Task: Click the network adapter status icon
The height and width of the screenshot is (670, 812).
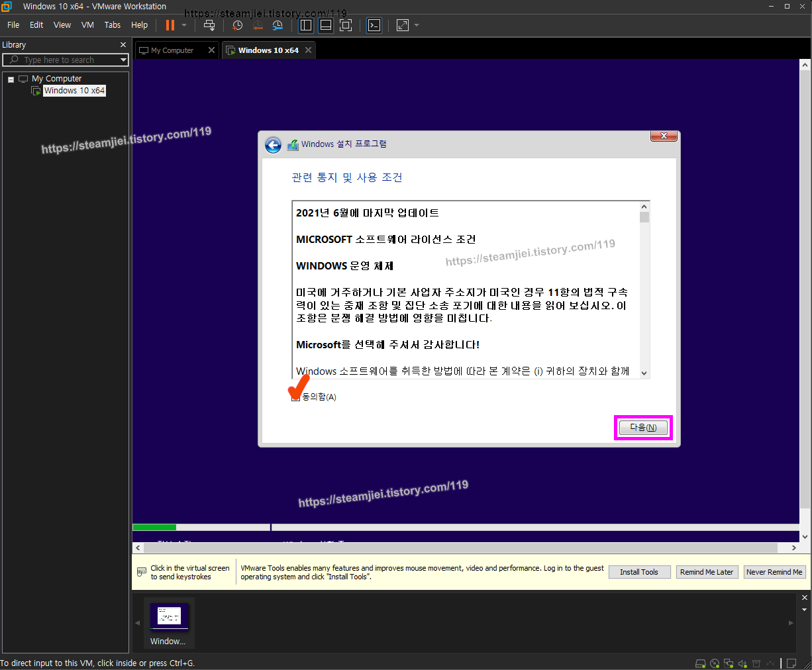Action: point(729,663)
